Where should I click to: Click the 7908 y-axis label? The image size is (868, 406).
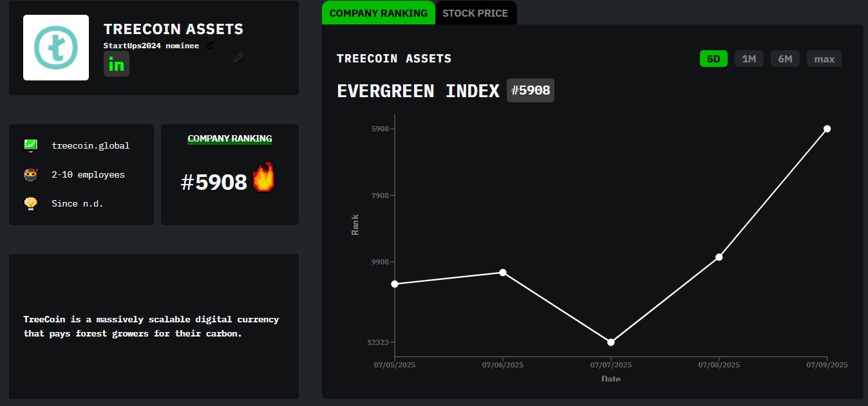click(380, 196)
